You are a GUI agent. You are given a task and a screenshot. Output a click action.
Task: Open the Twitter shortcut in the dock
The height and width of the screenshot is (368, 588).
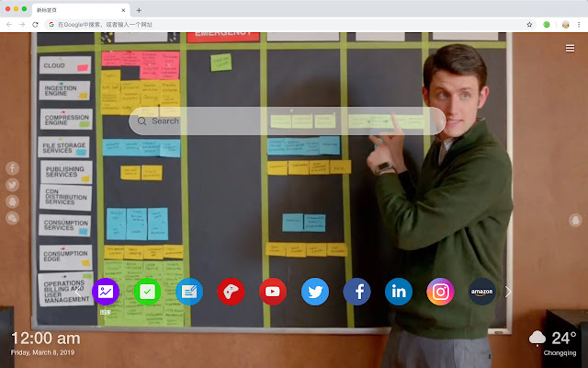(x=315, y=292)
